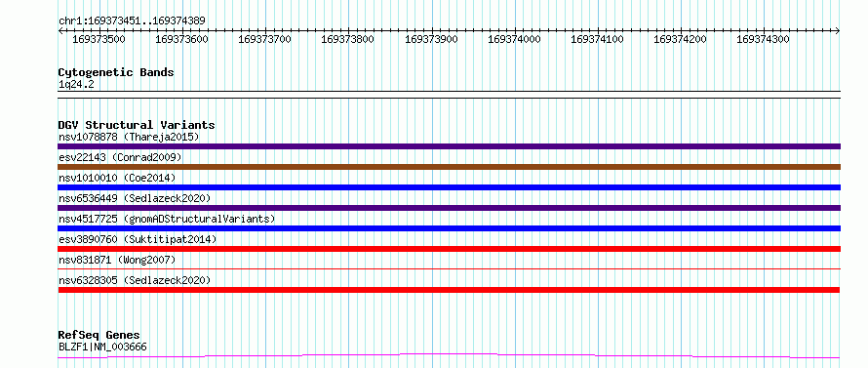This screenshot has height=368, width=868.
Task: Click ruler position 169373500
Action: [99, 39]
